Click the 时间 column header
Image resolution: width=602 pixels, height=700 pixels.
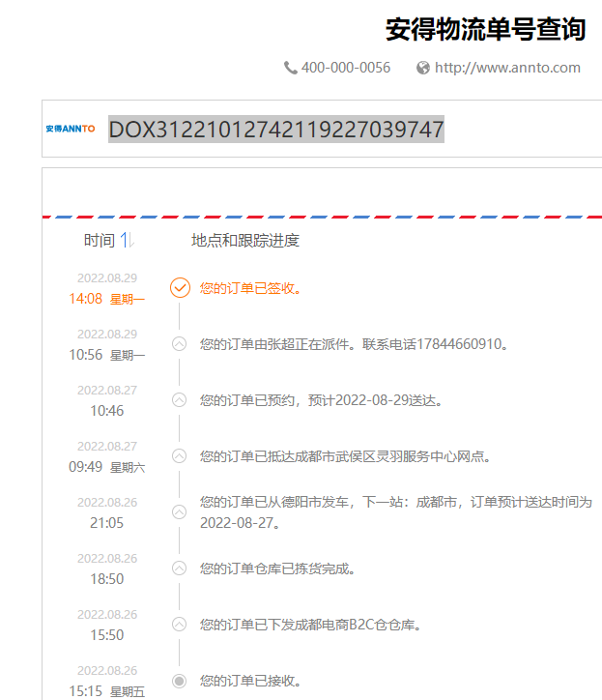[x=100, y=240]
